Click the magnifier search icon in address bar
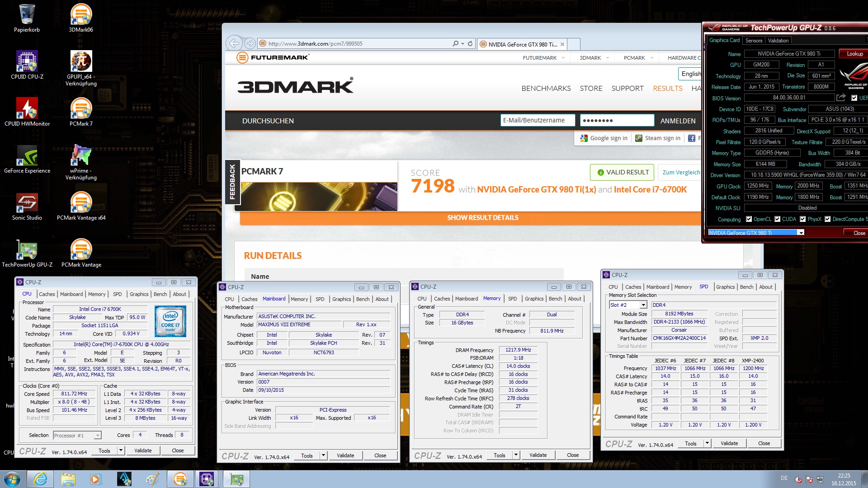Viewport: 868px width, 488px height. point(455,43)
